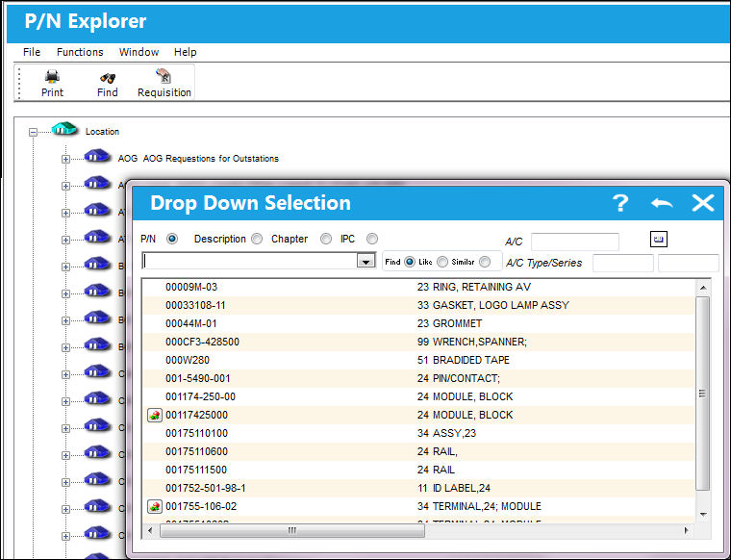Click the icon beside part 001755-106-02
Screen dimensions: 731x560
pos(155,506)
